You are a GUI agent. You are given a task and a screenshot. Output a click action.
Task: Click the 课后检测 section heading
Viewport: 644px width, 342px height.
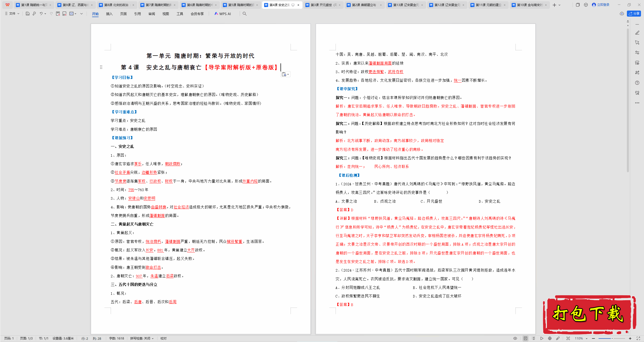coord(349,175)
